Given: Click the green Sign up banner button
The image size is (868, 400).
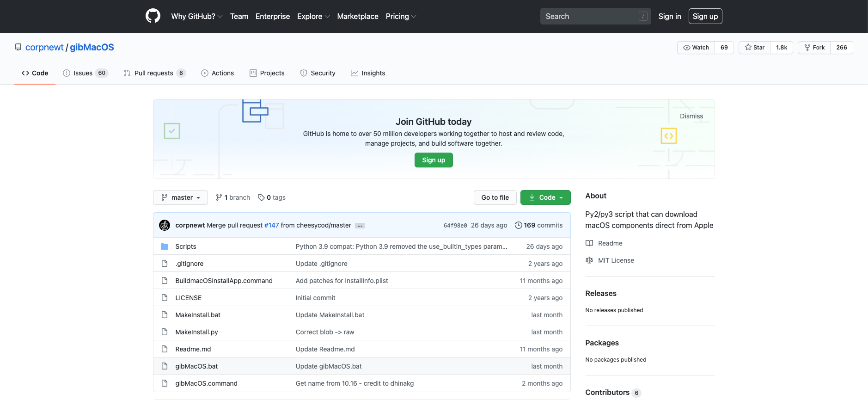Looking at the screenshot, I should [434, 160].
